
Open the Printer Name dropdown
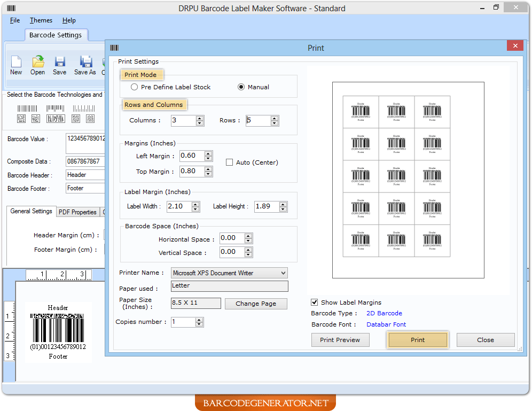pyautogui.click(x=283, y=273)
